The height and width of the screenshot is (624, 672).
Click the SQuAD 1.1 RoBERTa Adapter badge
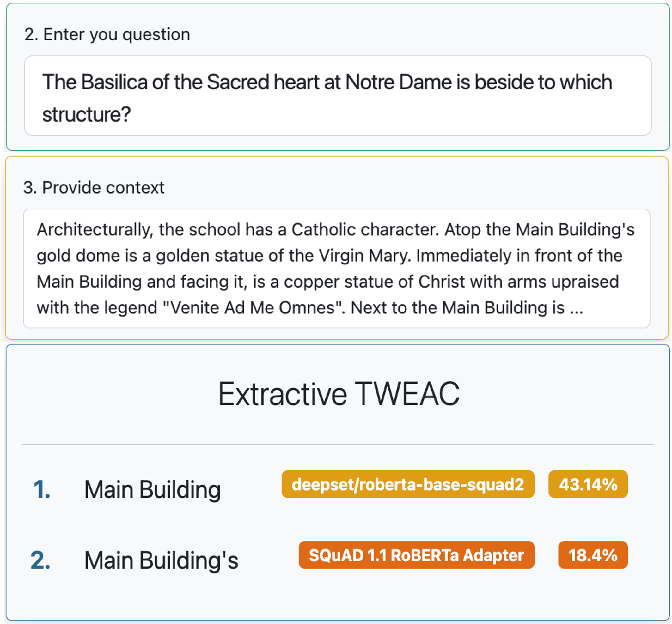pos(416,555)
